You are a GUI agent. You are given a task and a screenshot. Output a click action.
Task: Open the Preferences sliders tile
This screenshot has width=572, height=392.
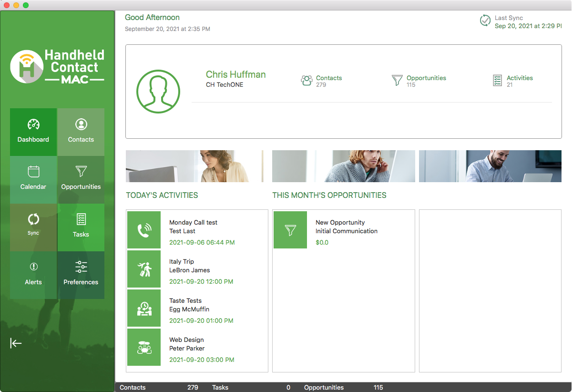81,275
